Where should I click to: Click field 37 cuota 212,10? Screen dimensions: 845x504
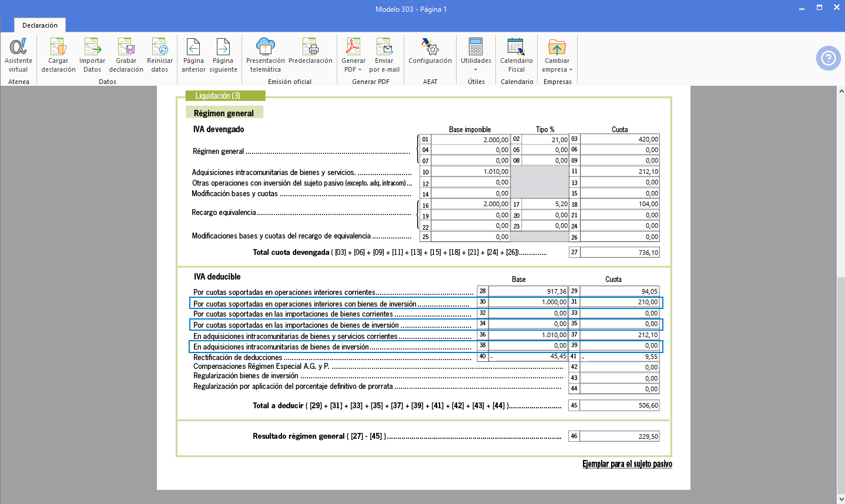coord(619,335)
